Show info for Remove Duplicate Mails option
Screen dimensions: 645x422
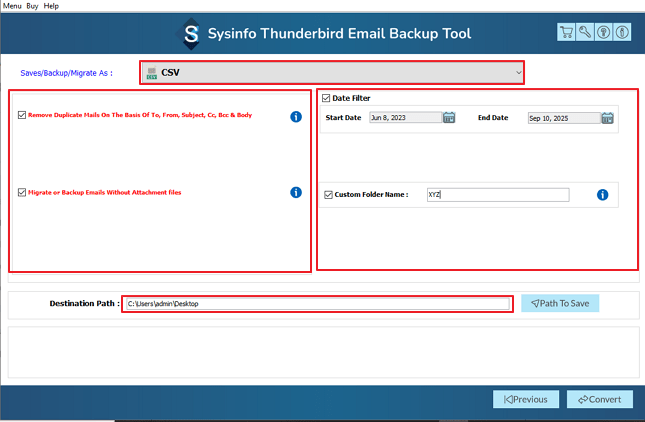tap(296, 117)
